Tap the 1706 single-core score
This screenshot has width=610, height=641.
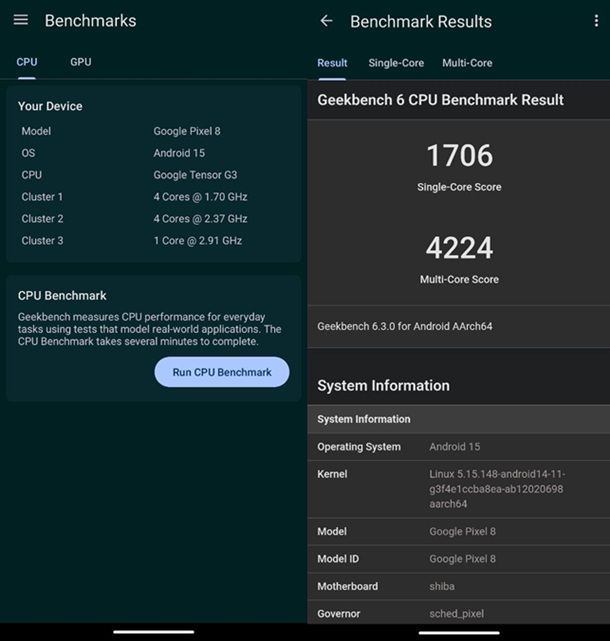point(460,155)
